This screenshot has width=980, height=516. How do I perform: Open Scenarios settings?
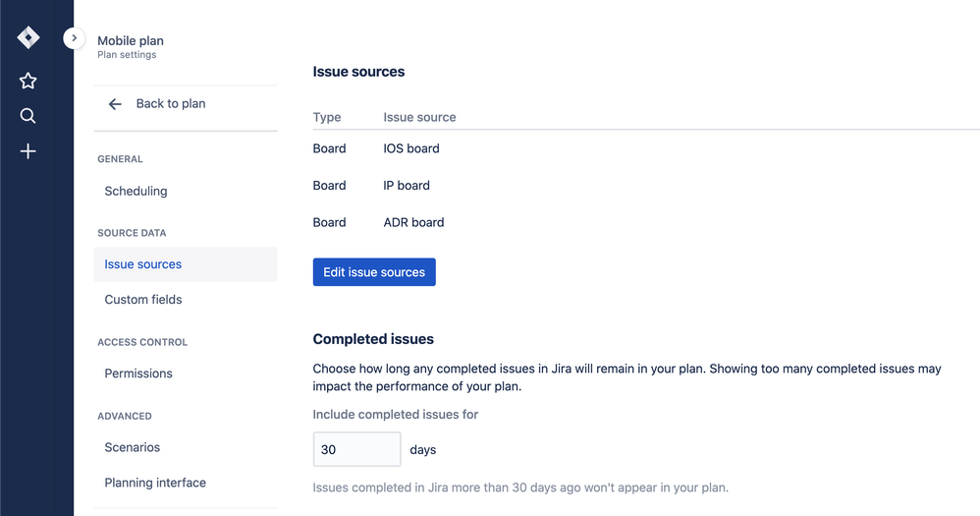(133, 447)
